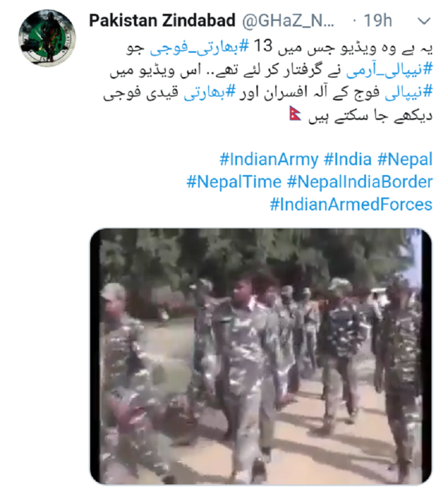Open the #NepalTime hashtag
The height and width of the screenshot is (489, 448).
234,182
